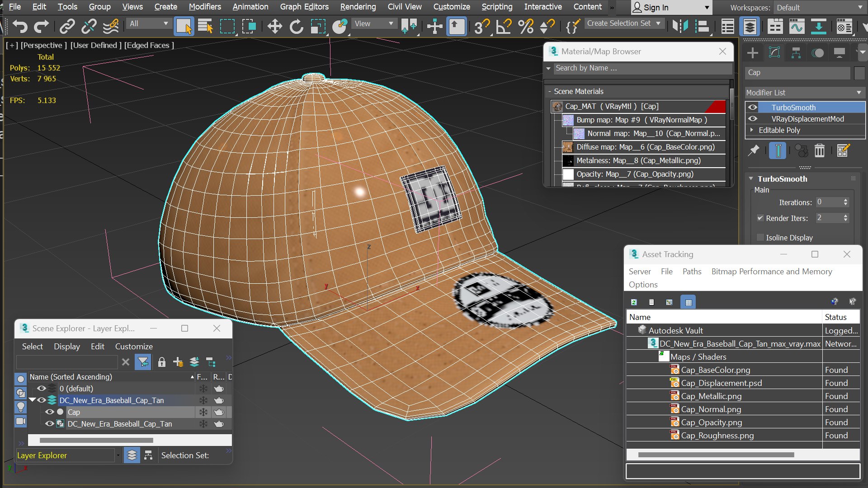The image size is (868, 488).
Task: Click the Undo arrow icon
Action: (19, 26)
